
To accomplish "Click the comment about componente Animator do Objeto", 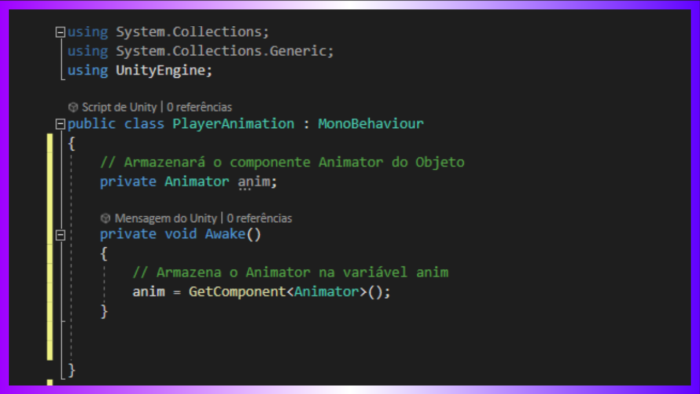I will point(282,162).
